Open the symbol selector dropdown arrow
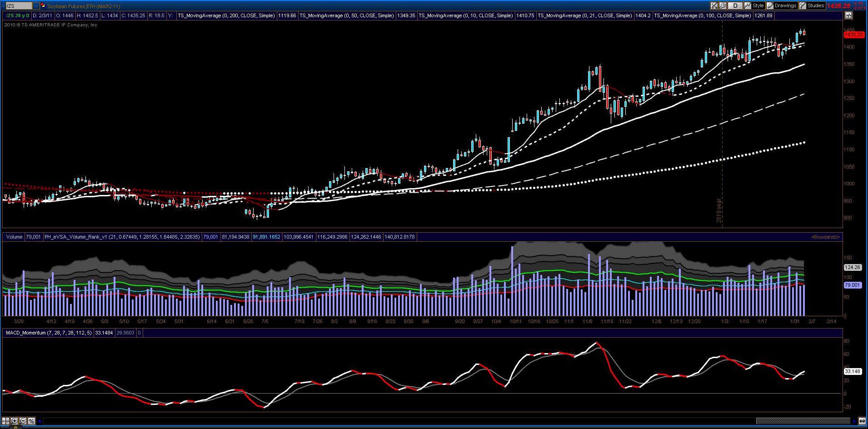This screenshot has height=429, width=868. [35, 6]
